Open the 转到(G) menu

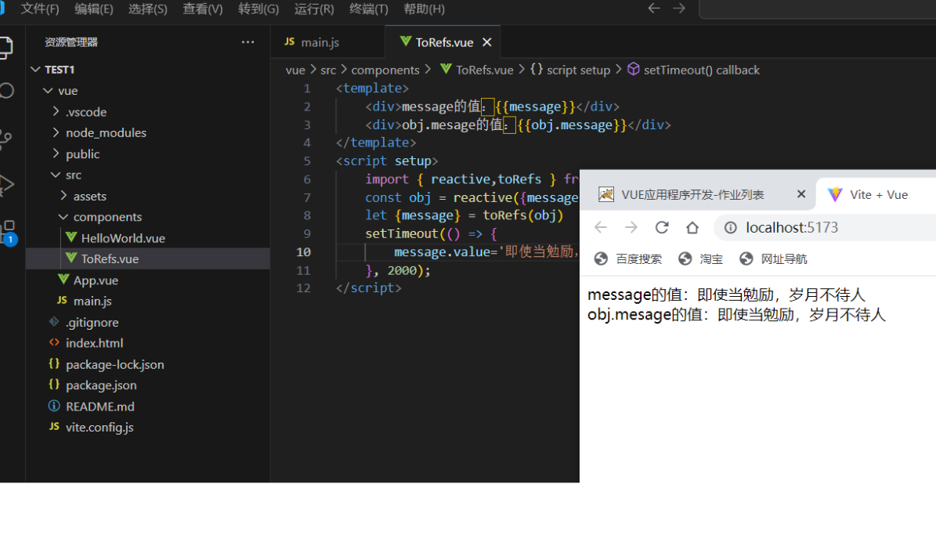click(258, 9)
